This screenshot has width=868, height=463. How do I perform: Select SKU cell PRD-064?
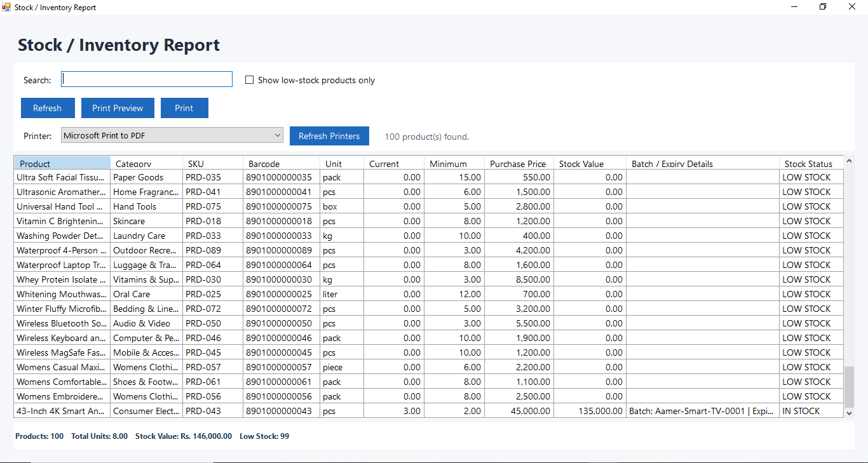213,265
